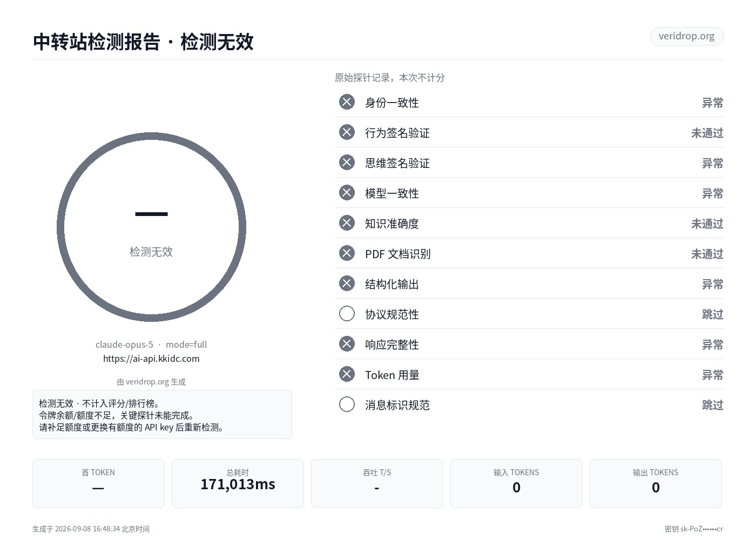Image resolution: width=756 pixels, height=540 pixels.
Task: Click the X icon beside 结构化输出
Action: tap(347, 283)
